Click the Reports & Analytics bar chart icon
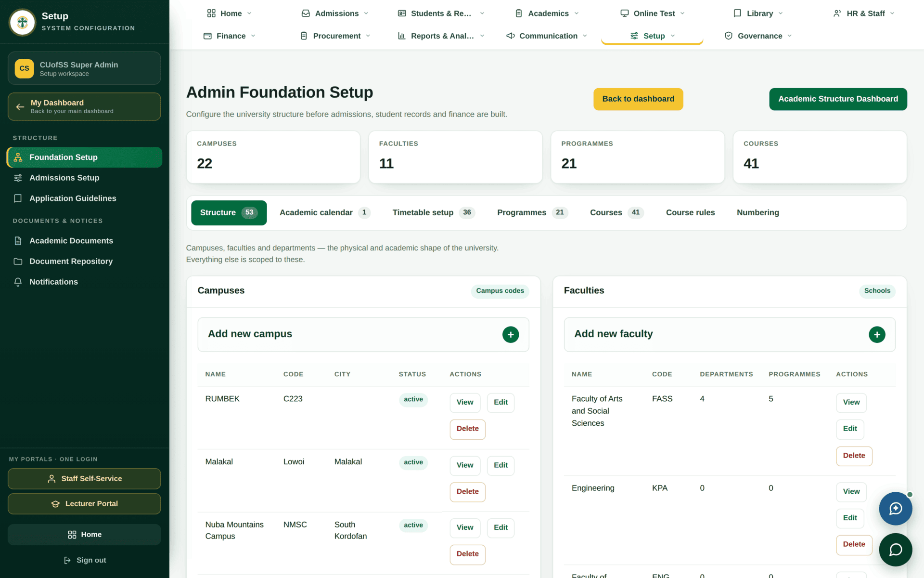 (x=402, y=36)
